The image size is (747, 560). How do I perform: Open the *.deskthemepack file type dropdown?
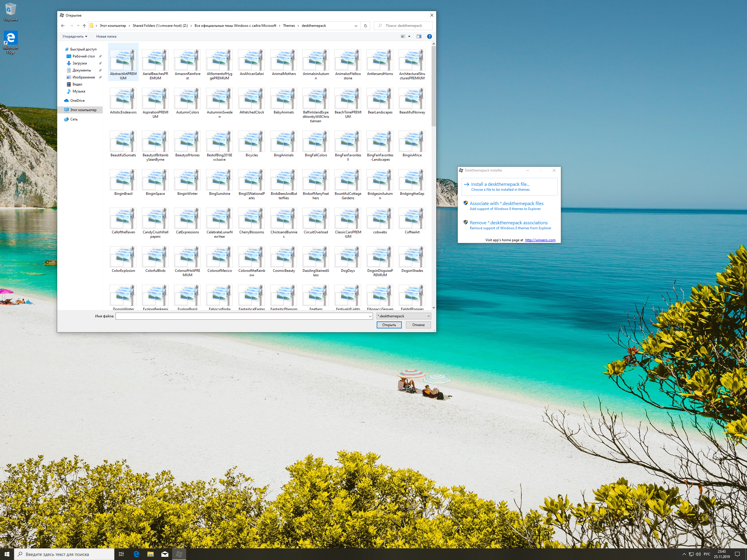click(404, 316)
